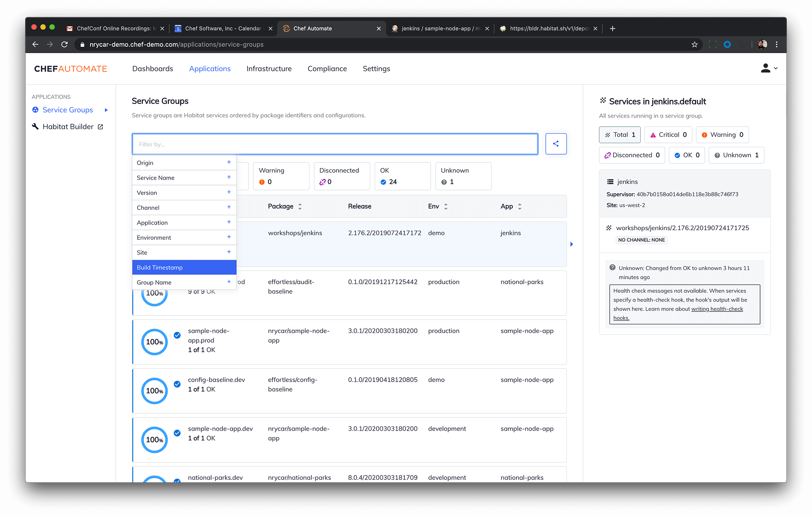Select Build Timestamp filter option
The height and width of the screenshot is (516, 812).
click(184, 268)
